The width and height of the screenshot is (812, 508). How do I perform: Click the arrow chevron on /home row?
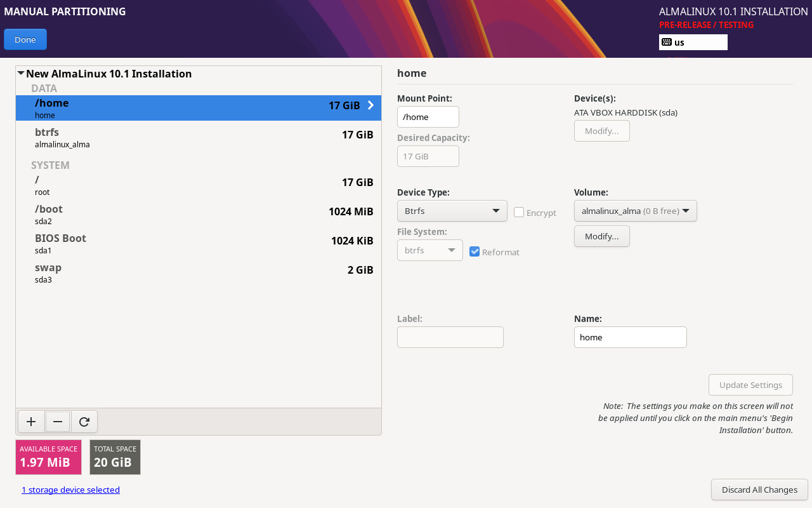click(371, 105)
